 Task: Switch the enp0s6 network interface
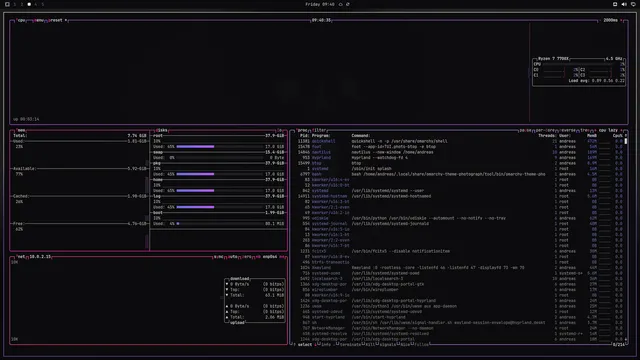pyautogui.click(x=270, y=257)
